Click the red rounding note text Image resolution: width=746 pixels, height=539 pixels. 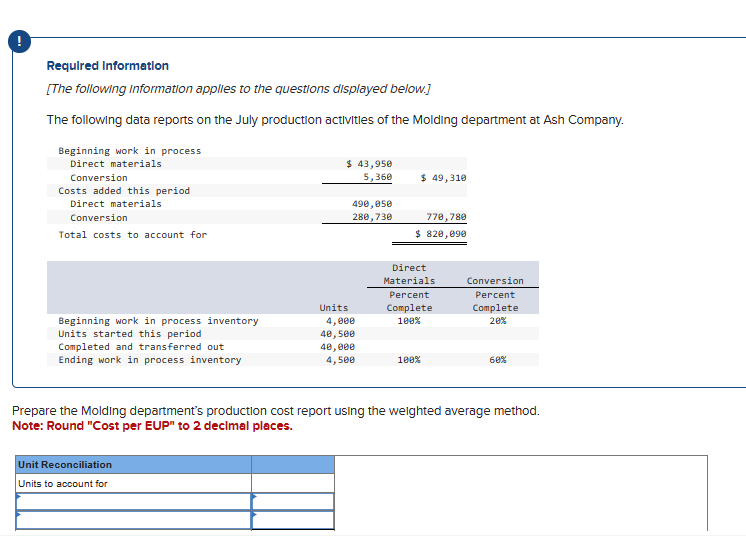tap(152, 426)
